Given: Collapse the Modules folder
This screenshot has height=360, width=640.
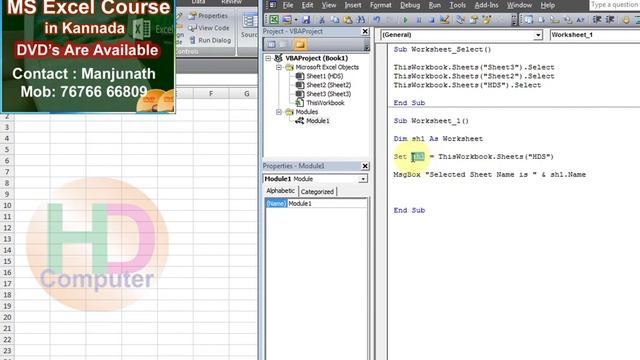Looking at the screenshot, I should click(x=279, y=112).
